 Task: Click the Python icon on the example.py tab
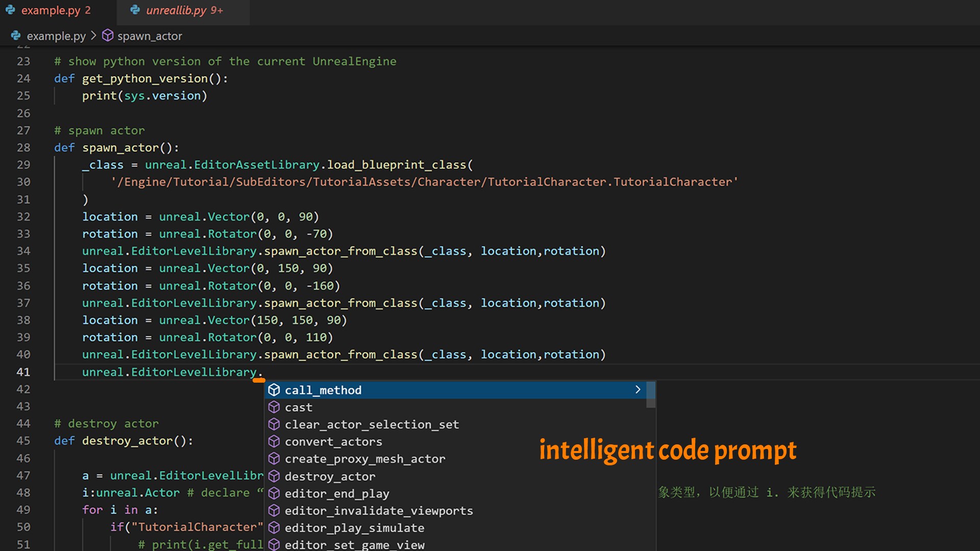point(10,10)
